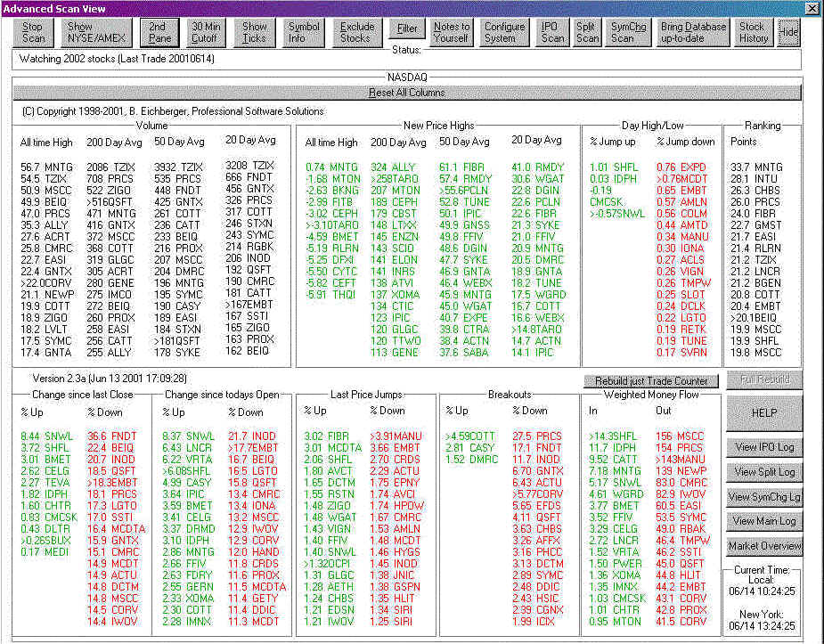Start the IPO Scan

(551, 33)
